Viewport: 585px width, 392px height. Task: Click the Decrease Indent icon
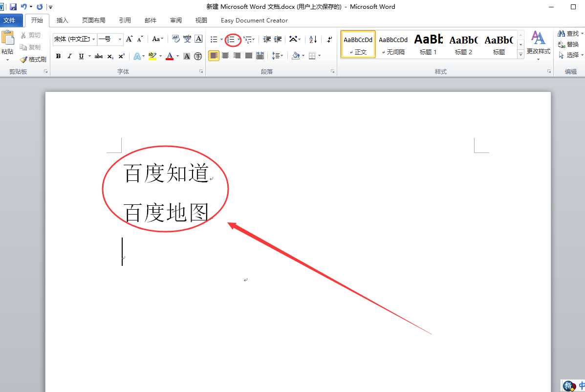click(x=267, y=39)
